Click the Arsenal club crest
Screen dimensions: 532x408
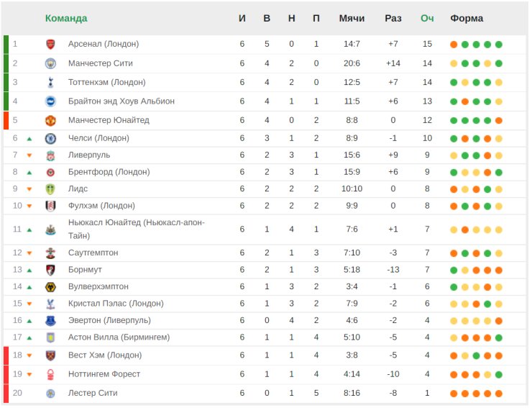(x=50, y=45)
